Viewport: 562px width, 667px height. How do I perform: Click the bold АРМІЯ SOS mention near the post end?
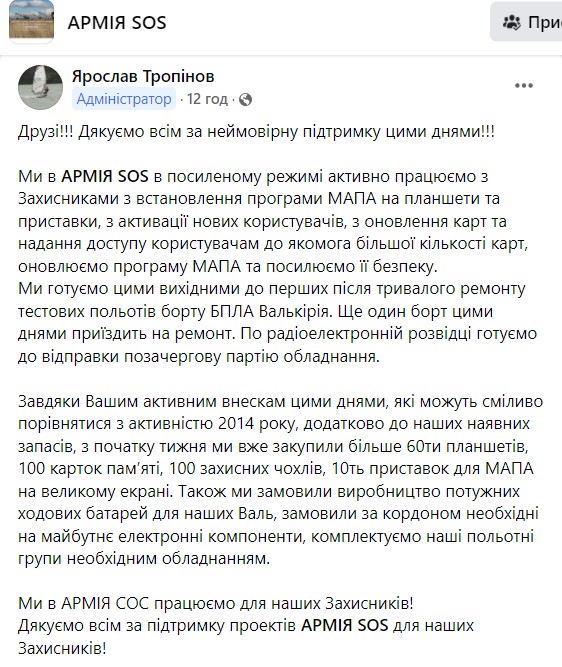[345, 625]
